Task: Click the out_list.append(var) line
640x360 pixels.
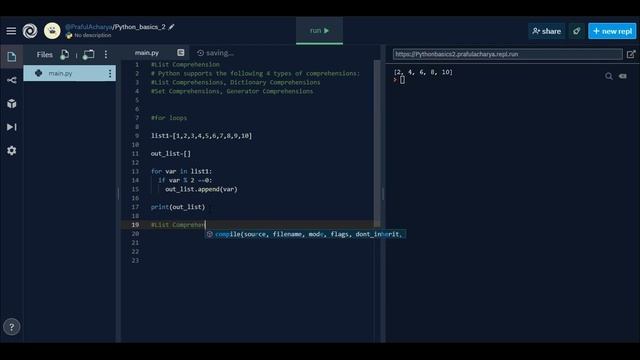Action: coord(201,189)
